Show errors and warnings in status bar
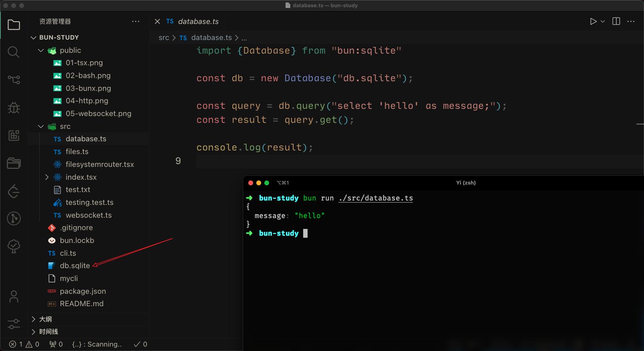Viewport: 644px width, 351px height. [x=24, y=344]
